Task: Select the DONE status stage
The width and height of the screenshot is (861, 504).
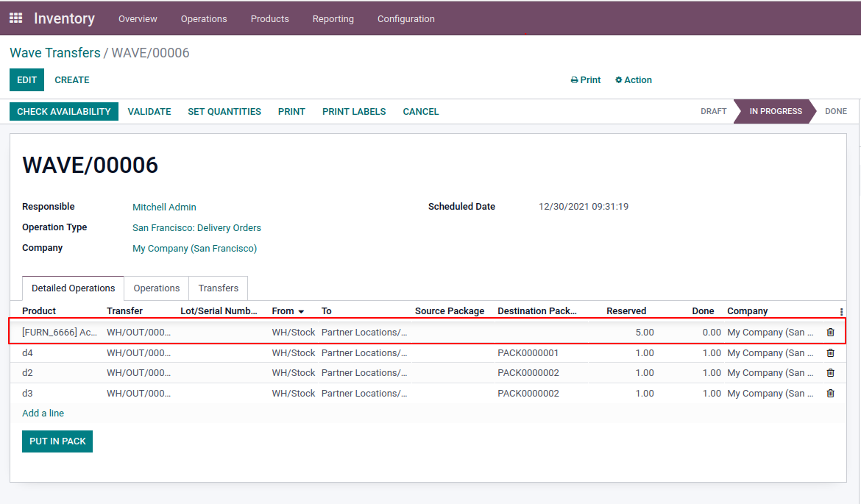Action: [x=836, y=111]
